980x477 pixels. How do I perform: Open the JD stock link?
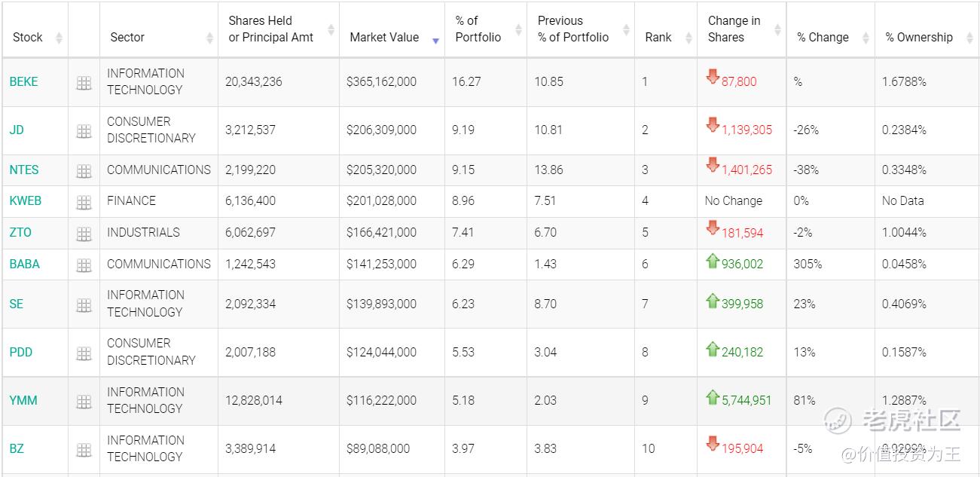pos(17,130)
